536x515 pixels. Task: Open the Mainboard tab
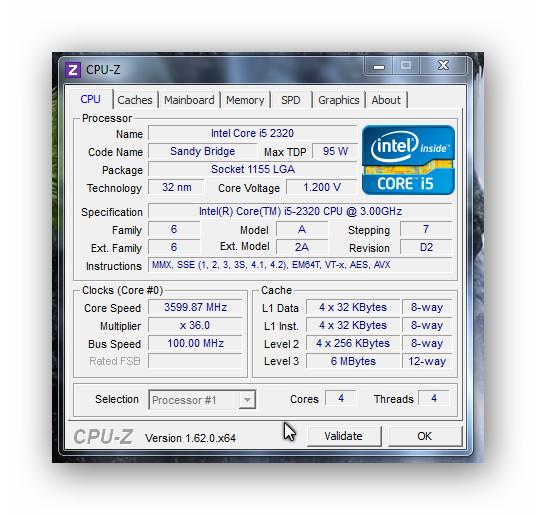click(x=189, y=100)
